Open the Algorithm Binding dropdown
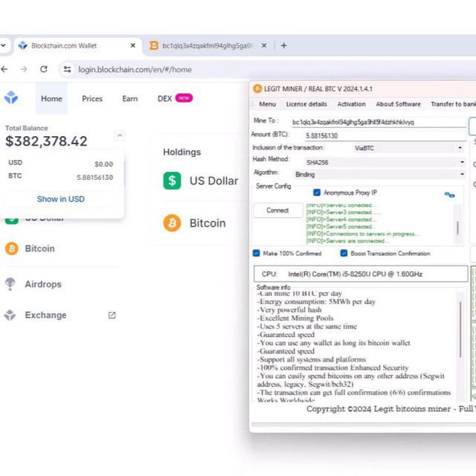This screenshot has width=476, height=476. point(379,175)
